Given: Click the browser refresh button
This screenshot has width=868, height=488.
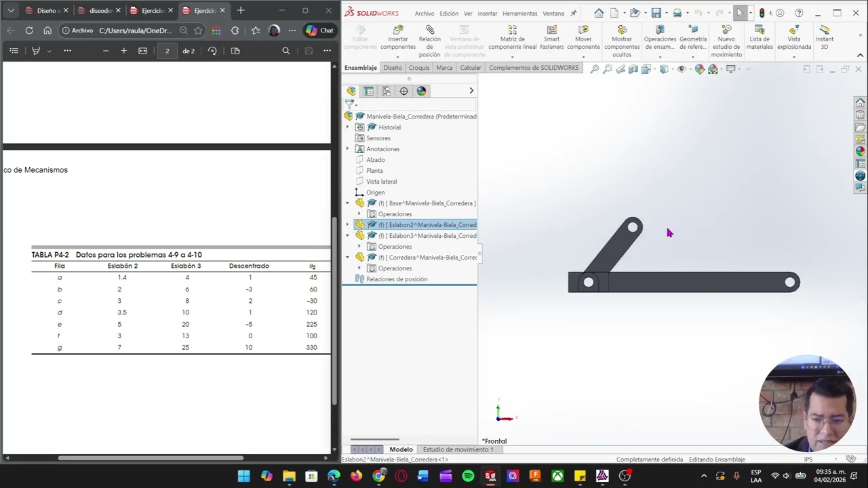Looking at the screenshot, I should pyautogui.click(x=29, y=30).
